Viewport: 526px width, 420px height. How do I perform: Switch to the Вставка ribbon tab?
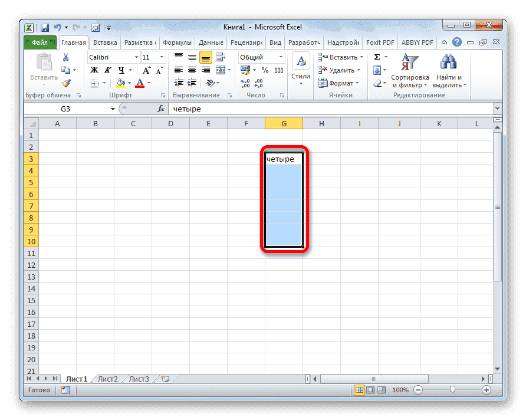104,42
